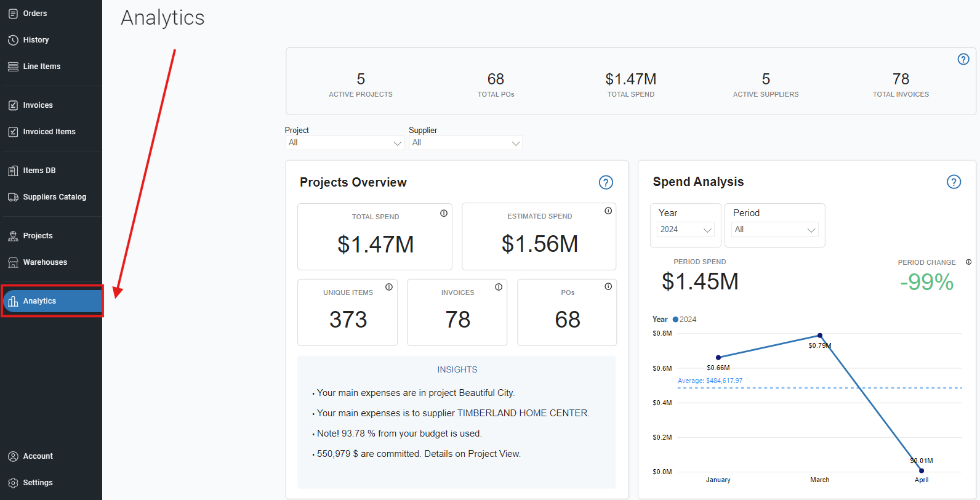Image resolution: width=980 pixels, height=500 pixels.
Task: Click the -99% Period Change value
Action: pyautogui.click(x=927, y=282)
